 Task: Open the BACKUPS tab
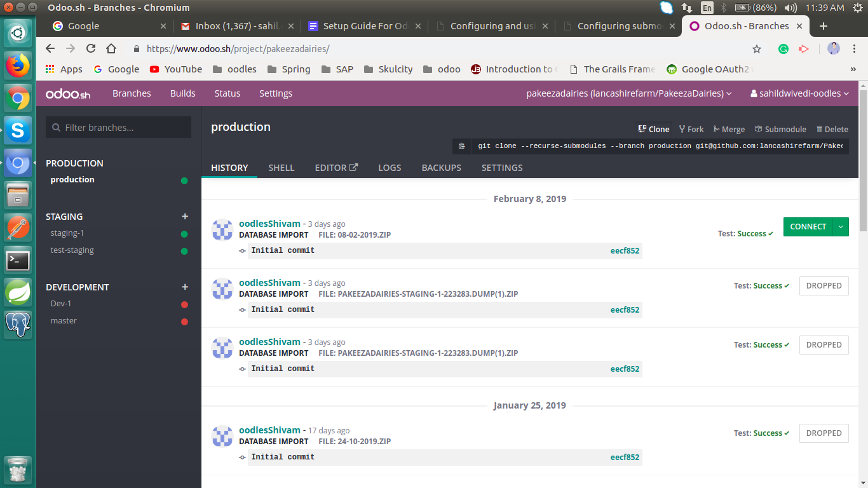tap(442, 168)
